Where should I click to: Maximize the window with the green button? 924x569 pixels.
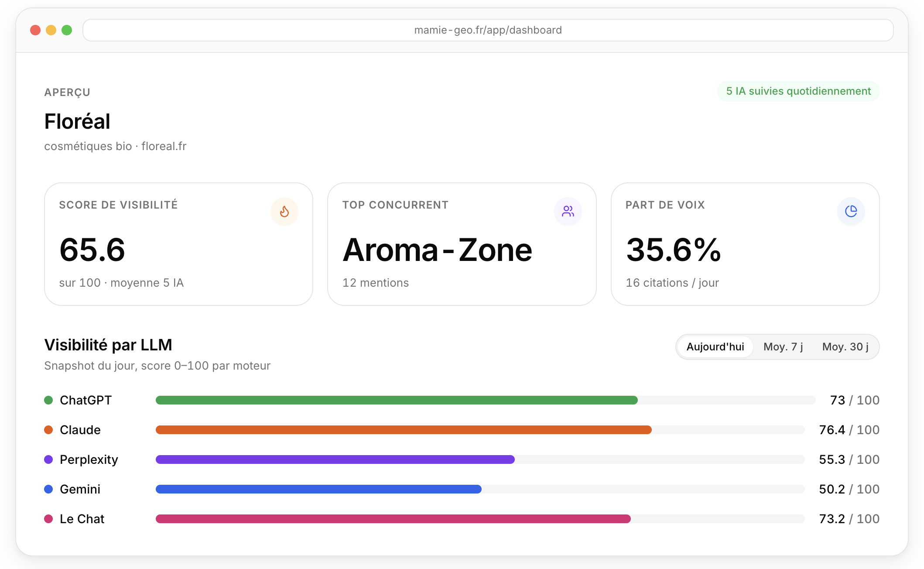pos(67,30)
